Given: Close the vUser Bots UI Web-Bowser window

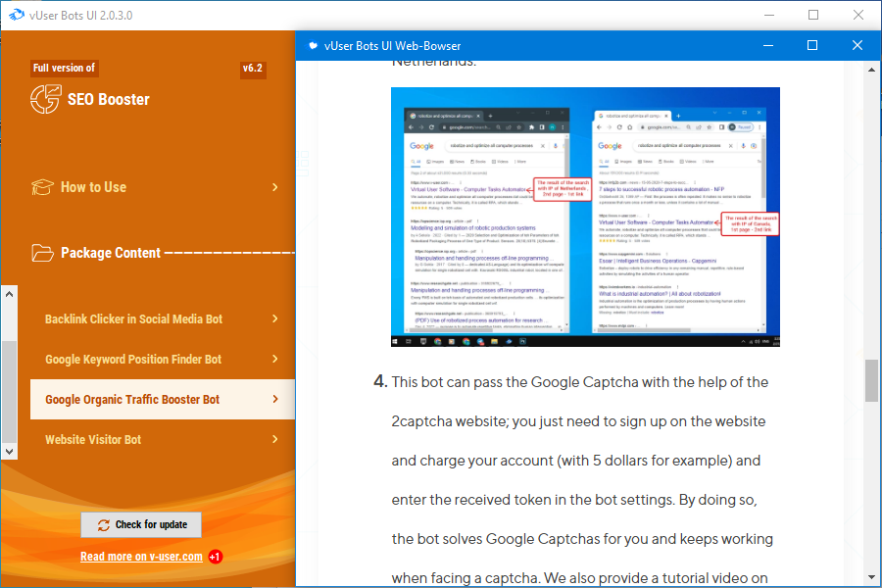Looking at the screenshot, I should click(857, 46).
